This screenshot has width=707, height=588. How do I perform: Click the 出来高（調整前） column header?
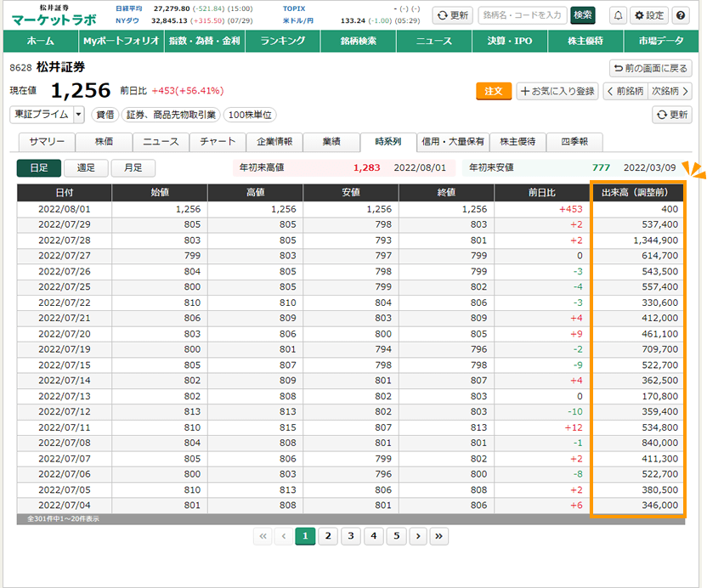click(x=635, y=193)
